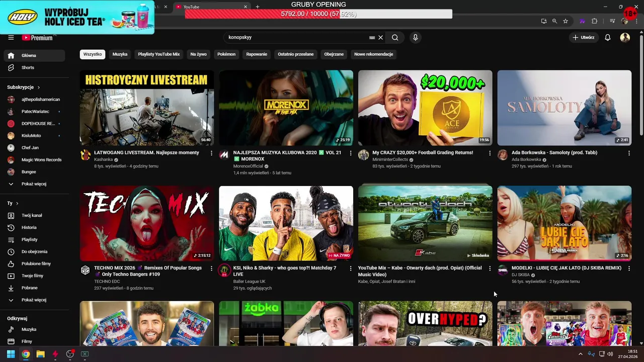Expand Pokaż więcej under Ty section

[x=34, y=300]
